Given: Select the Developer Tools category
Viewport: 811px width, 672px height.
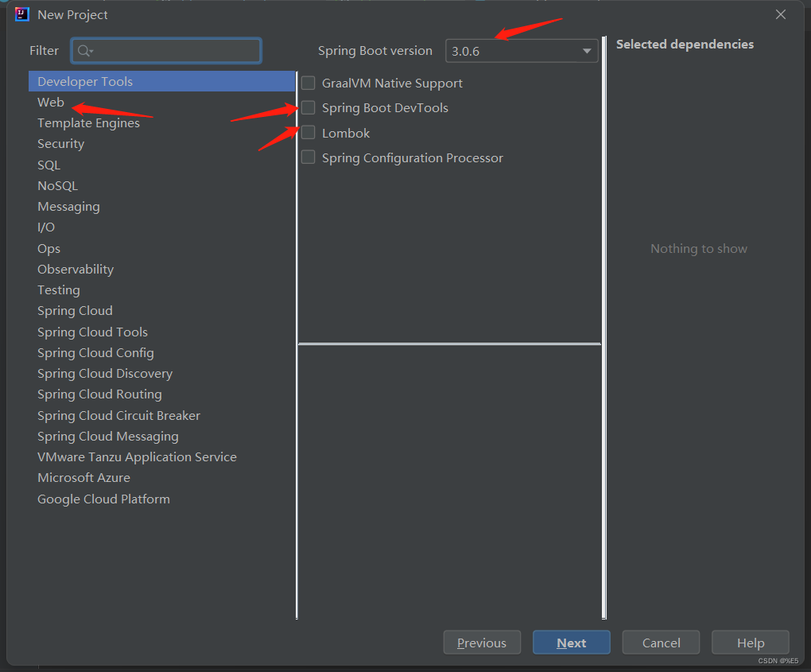Looking at the screenshot, I should point(162,81).
